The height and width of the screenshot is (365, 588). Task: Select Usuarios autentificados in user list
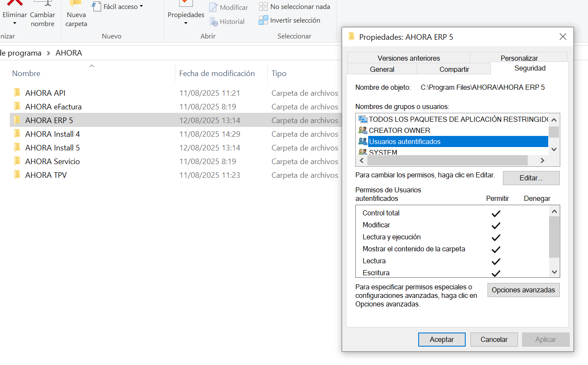453,141
